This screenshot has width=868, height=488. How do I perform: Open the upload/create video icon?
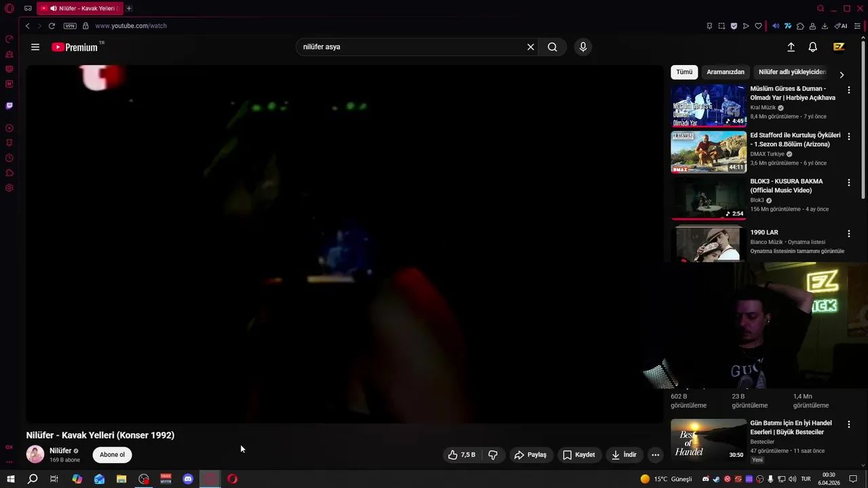click(791, 47)
